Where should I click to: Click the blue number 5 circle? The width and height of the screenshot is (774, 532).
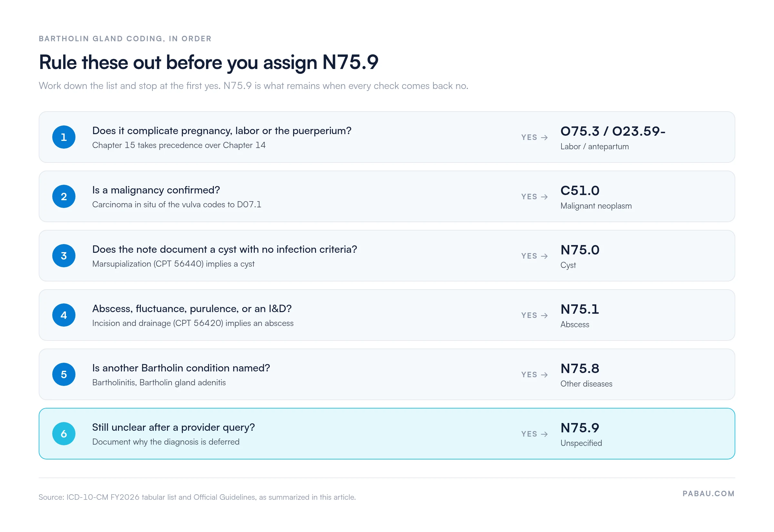64,374
